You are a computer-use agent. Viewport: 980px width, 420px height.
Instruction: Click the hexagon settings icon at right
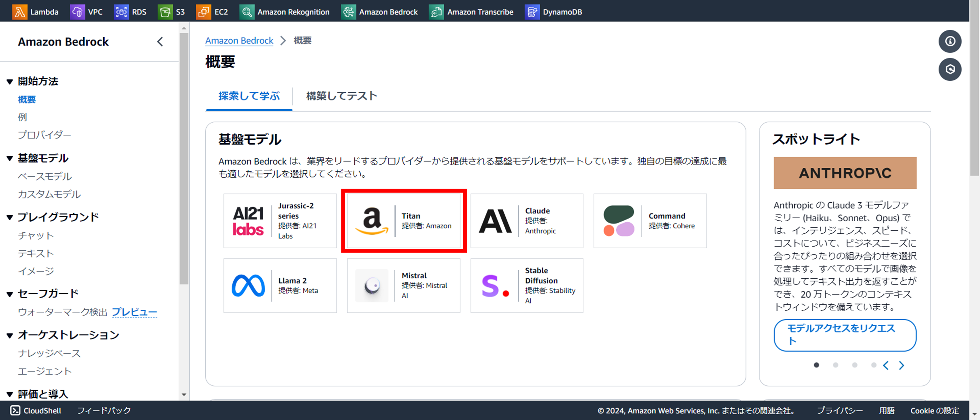coord(950,69)
